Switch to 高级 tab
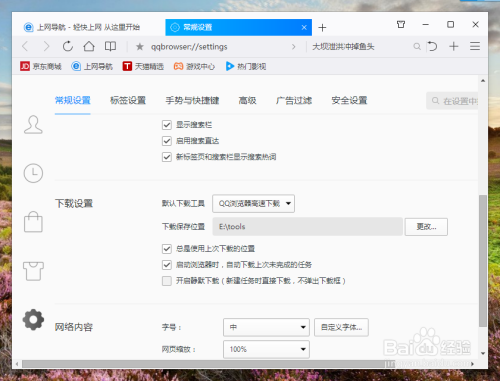This screenshot has height=381, width=500. coord(247,100)
